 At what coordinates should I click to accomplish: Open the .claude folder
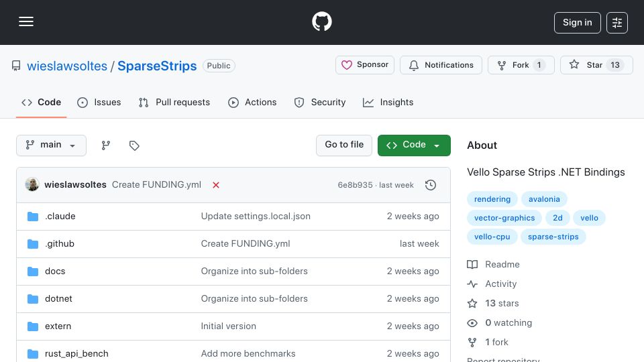click(60, 217)
